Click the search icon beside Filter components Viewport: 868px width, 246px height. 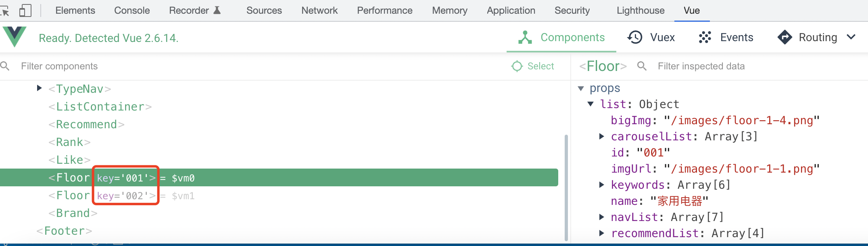[x=5, y=66]
